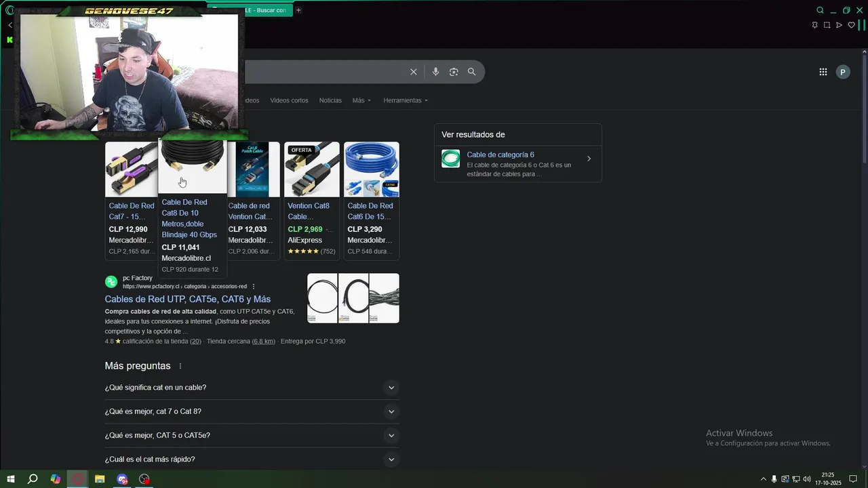This screenshot has width=868, height=488.
Task: Start voice search with the microphone icon
Action: 435,72
